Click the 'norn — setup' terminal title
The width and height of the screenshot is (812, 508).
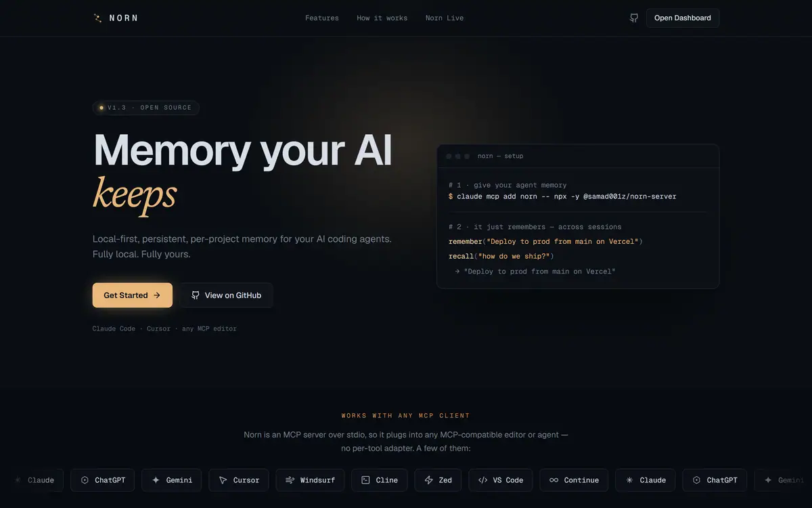(x=500, y=156)
